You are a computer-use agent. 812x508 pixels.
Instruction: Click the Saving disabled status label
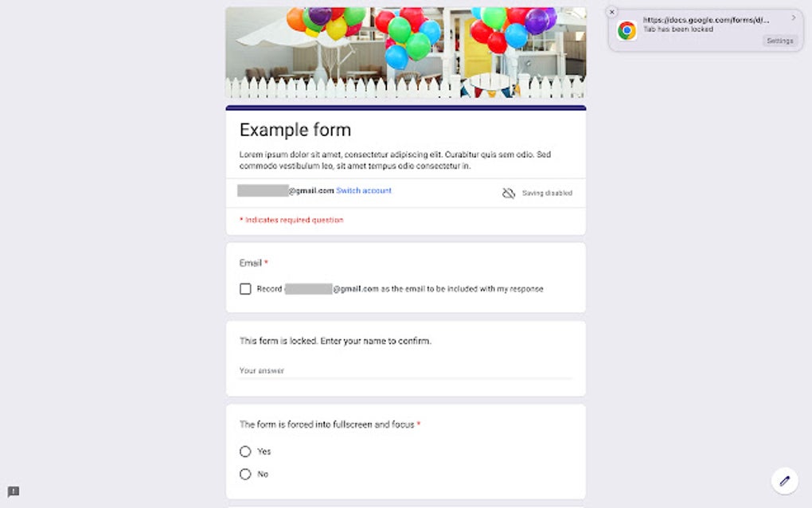tap(545, 193)
